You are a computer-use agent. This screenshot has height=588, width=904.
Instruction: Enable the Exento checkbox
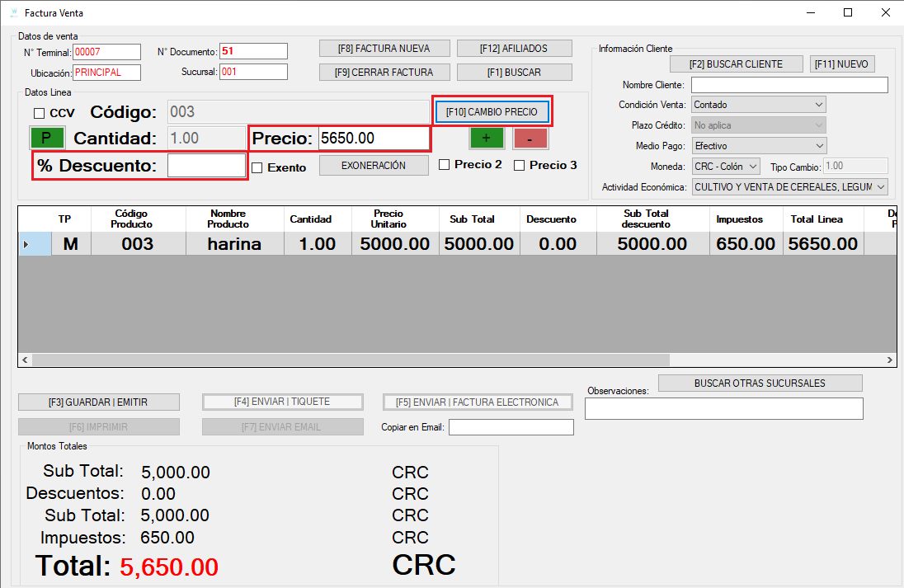coord(257,167)
